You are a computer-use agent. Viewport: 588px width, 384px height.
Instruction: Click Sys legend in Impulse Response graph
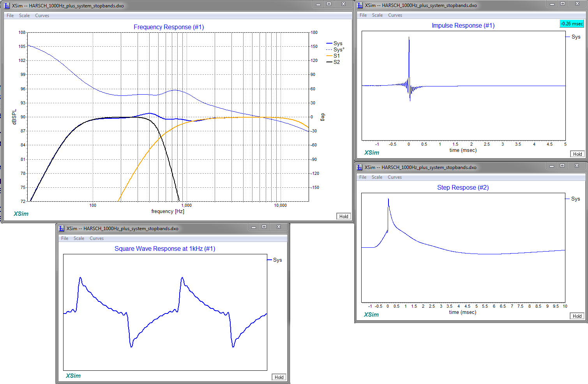coord(573,37)
